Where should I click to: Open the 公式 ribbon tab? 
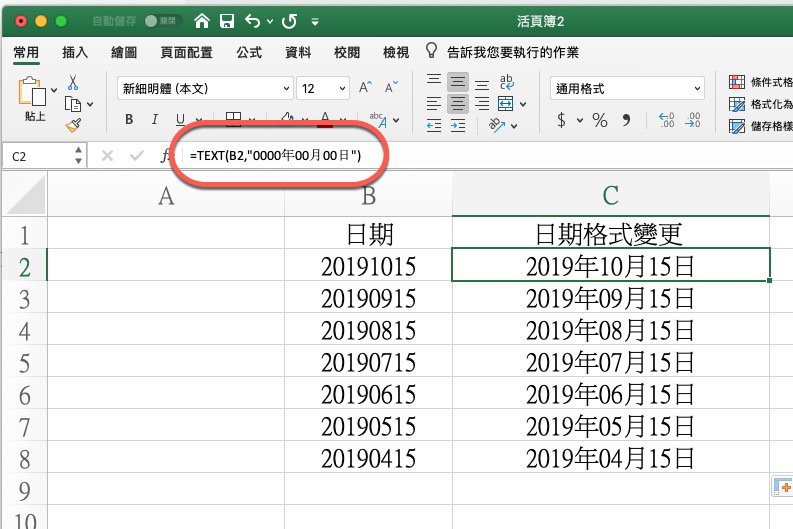pos(249,52)
